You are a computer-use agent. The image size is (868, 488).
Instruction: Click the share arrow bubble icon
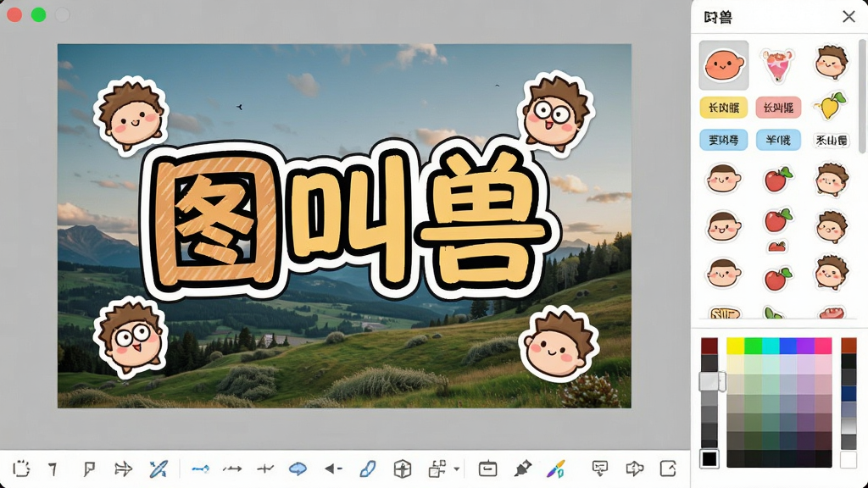coord(634,469)
